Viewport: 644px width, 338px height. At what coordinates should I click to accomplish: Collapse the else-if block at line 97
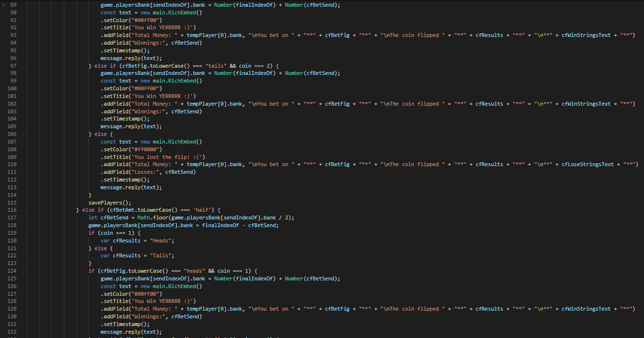pyautogui.click(x=23, y=66)
